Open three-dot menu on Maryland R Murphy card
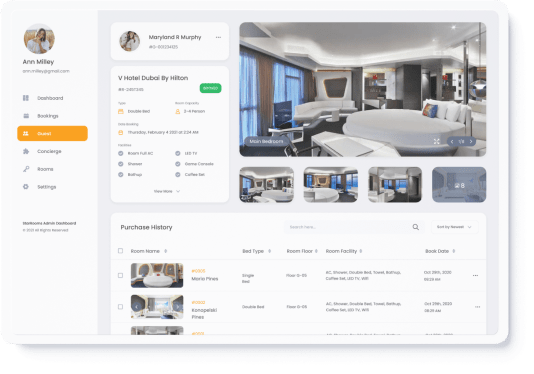534x374 pixels. 218,37
